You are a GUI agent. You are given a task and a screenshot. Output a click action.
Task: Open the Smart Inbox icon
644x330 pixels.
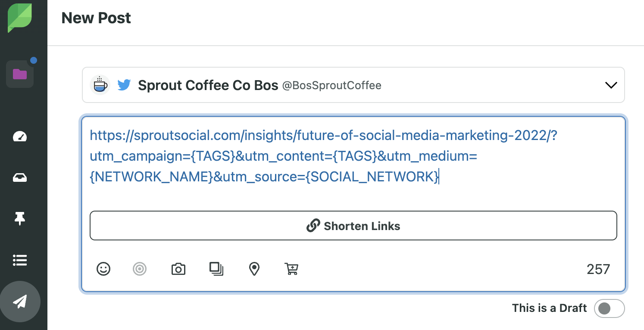(x=19, y=177)
